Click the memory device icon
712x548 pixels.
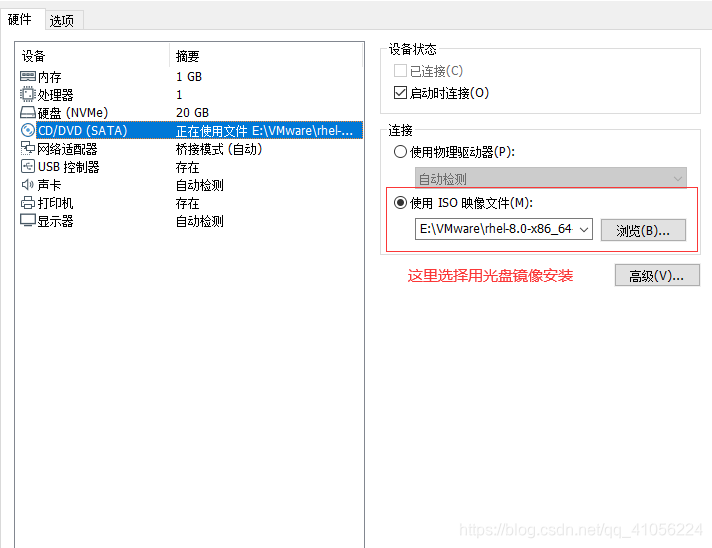pos(28,76)
